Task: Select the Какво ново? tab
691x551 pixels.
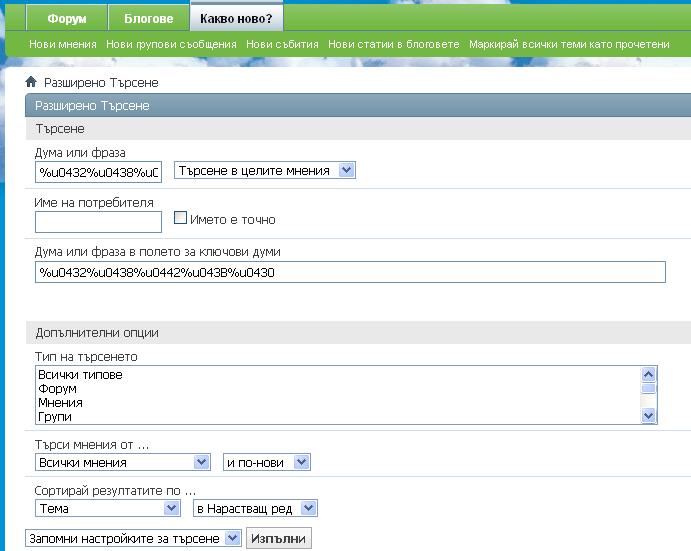Action: [x=236, y=19]
